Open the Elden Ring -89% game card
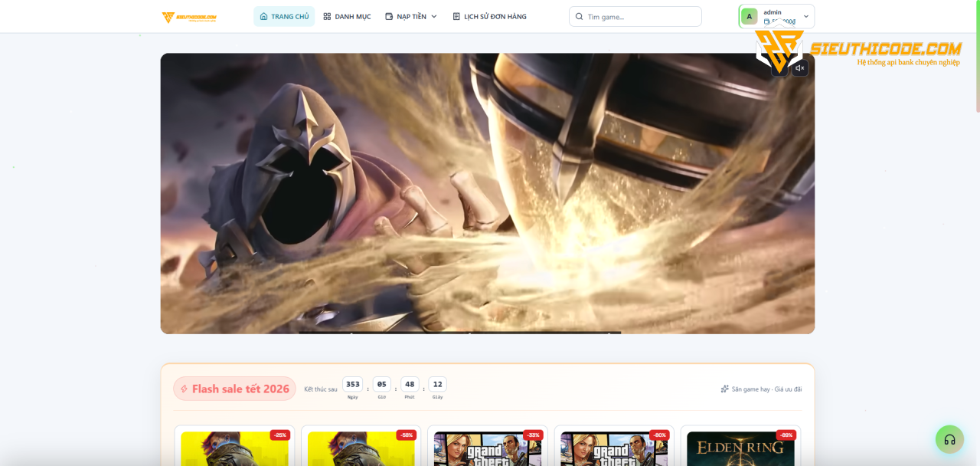Image resolution: width=980 pixels, height=466 pixels. click(x=740, y=446)
